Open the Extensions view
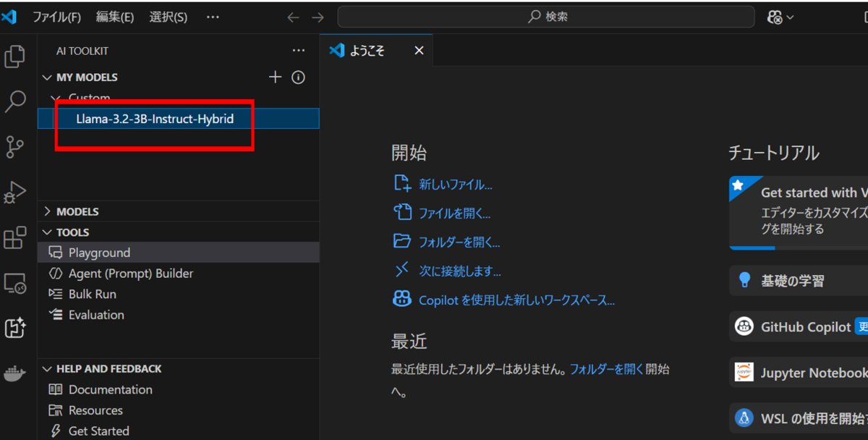This screenshot has height=440, width=868. coord(14,237)
